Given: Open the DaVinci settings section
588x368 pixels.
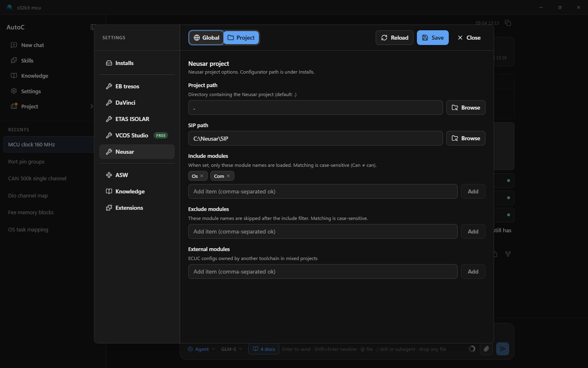Looking at the screenshot, I should click(137, 103).
